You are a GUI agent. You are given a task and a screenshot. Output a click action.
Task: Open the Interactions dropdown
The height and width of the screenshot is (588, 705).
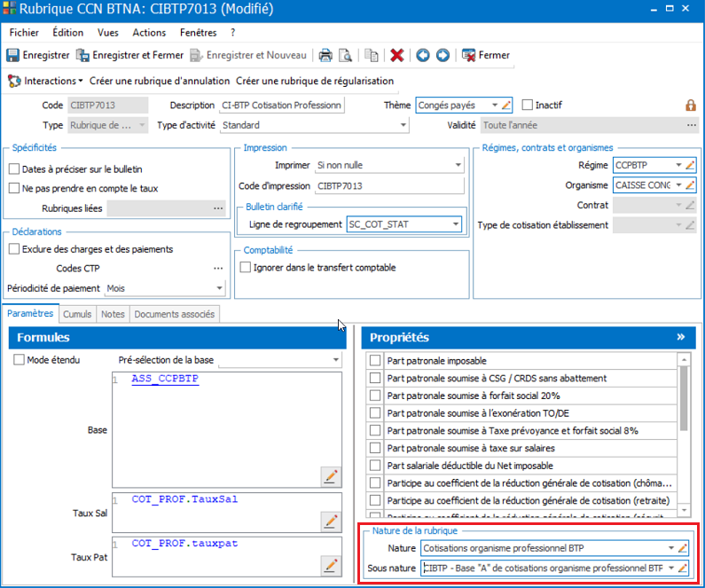click(45, 81)
